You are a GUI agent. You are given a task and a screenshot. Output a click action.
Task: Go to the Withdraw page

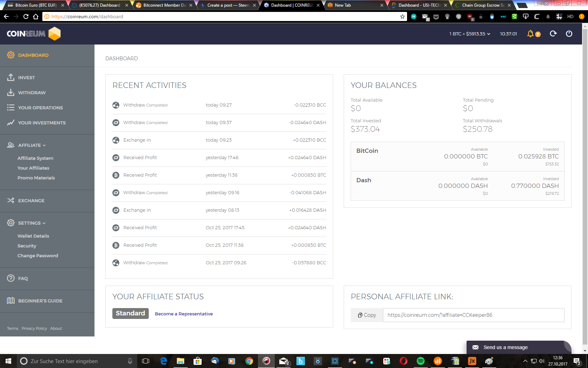pos(32,93)
